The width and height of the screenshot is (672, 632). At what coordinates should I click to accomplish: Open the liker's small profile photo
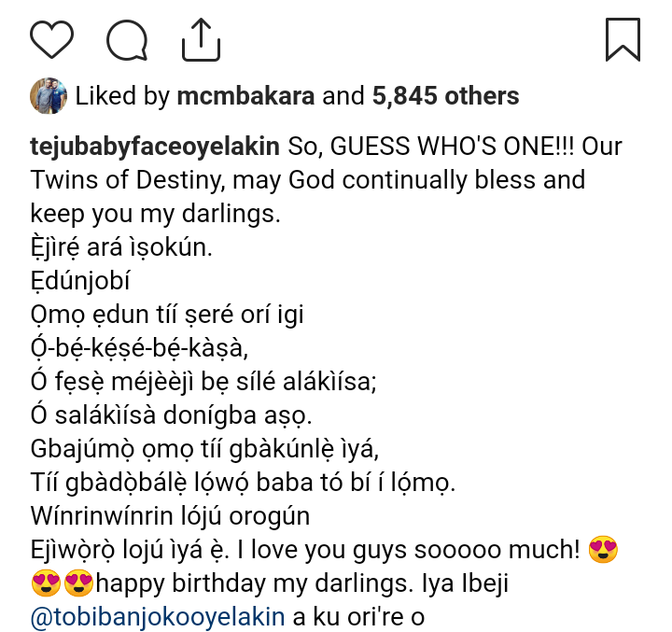(x=47, y=95)
